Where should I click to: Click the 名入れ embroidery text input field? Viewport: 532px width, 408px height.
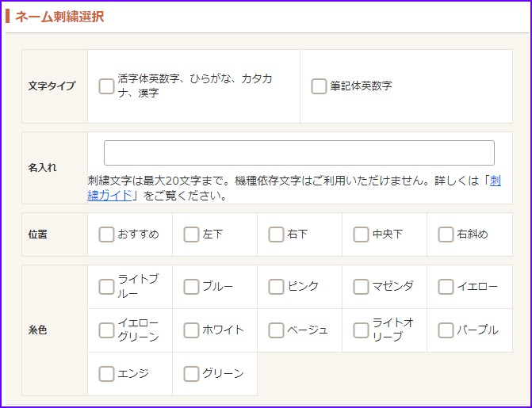tap(299, 153)
